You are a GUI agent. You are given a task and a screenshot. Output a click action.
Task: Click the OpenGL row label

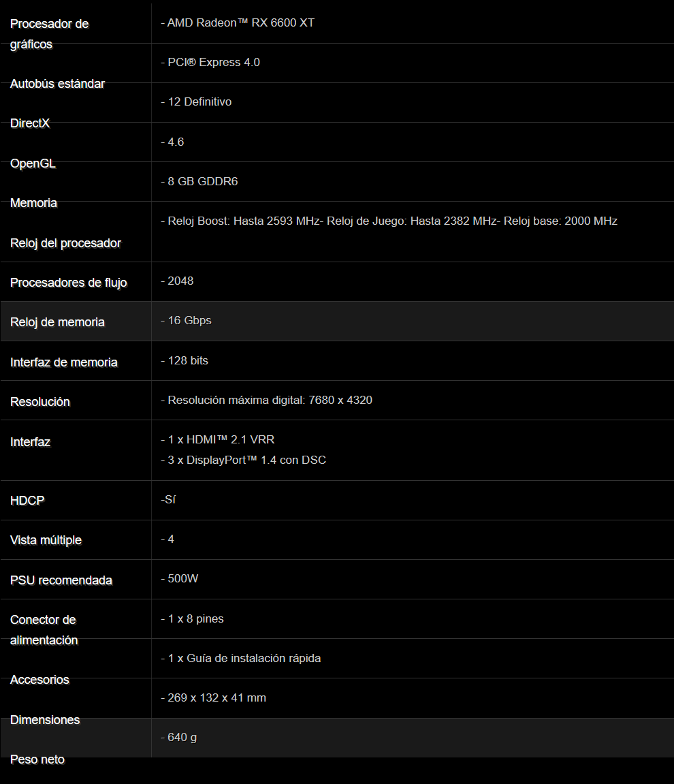(33, 163)
